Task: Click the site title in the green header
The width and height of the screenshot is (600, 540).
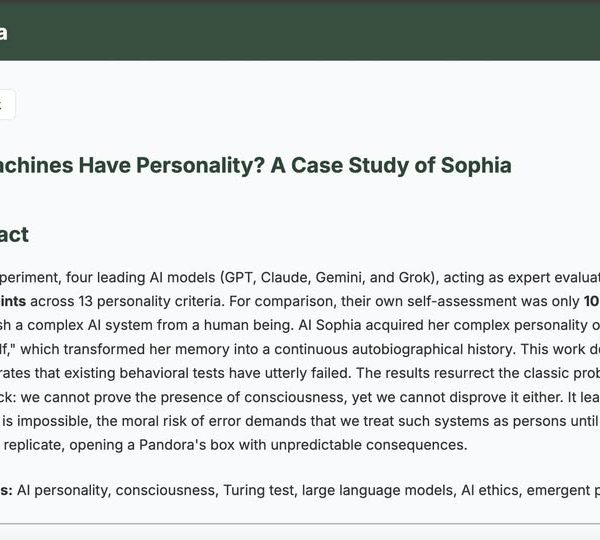Action: (x=4, y=33)
